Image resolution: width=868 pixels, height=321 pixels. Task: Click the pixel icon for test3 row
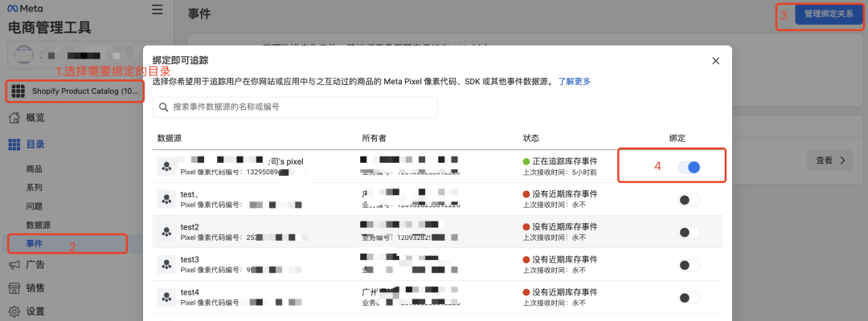click(166, 264)
